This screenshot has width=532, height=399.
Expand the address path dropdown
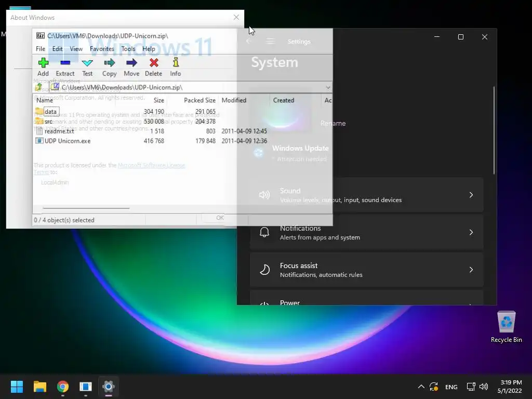point(328,87)
